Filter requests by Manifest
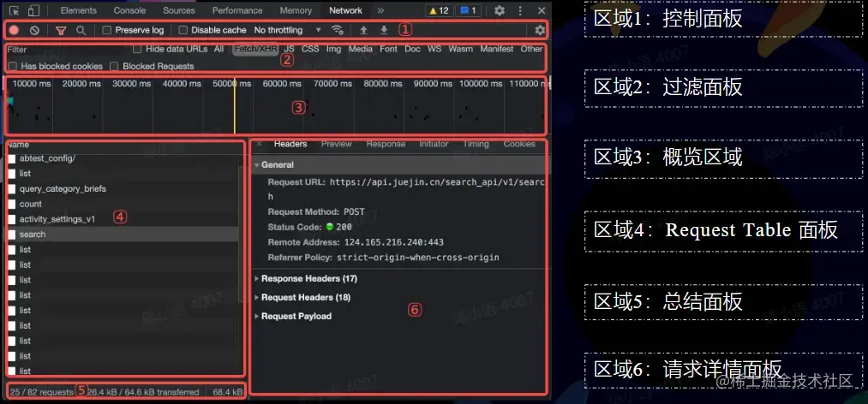The image size is (868, 404). 497,49
